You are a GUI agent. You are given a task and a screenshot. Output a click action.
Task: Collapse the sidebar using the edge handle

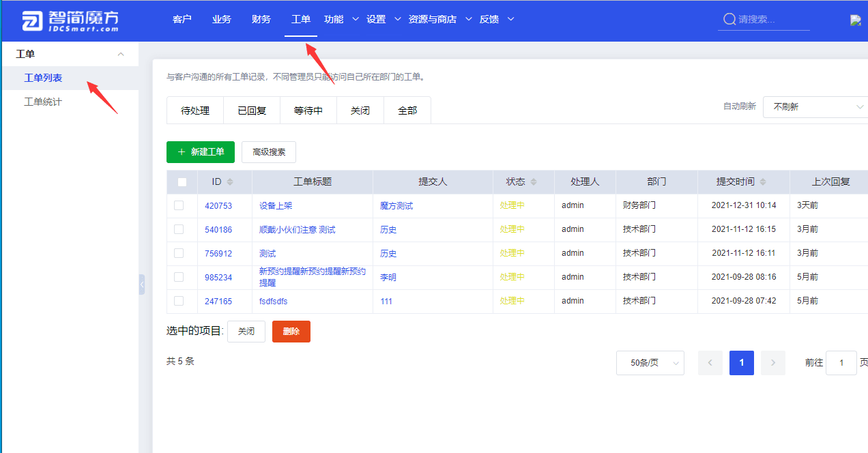pos(142,284)
